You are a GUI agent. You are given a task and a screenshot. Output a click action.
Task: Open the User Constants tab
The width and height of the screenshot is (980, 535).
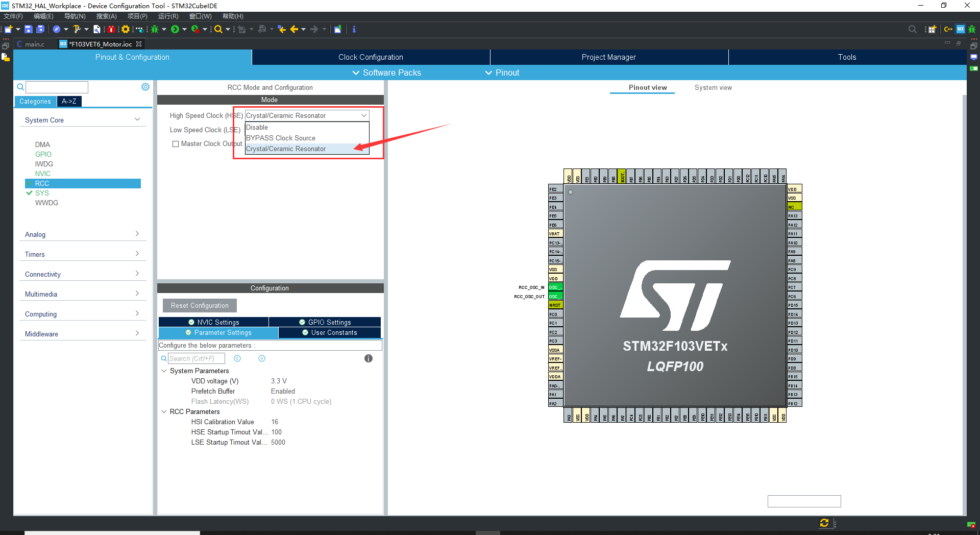(x=329, y=332)
